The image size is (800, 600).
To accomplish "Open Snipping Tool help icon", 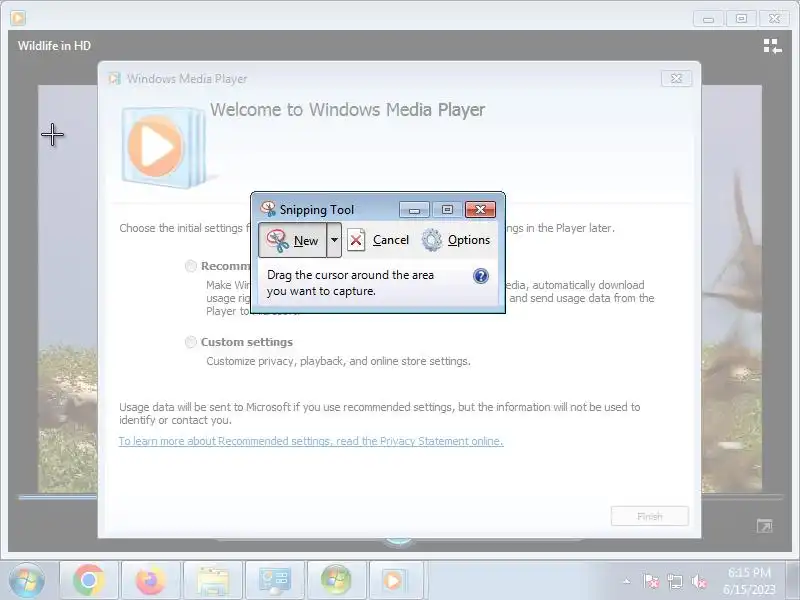I will (x=481, y=276).
